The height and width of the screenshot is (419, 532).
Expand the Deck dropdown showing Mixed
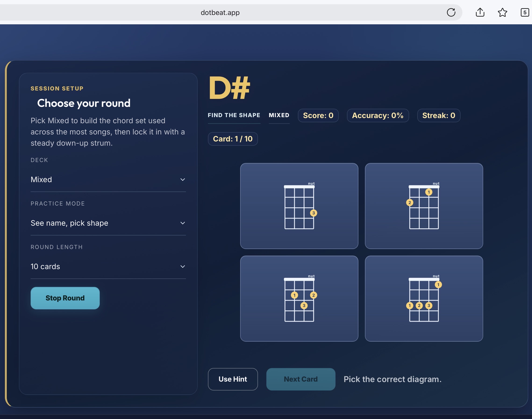click(108, 180)
